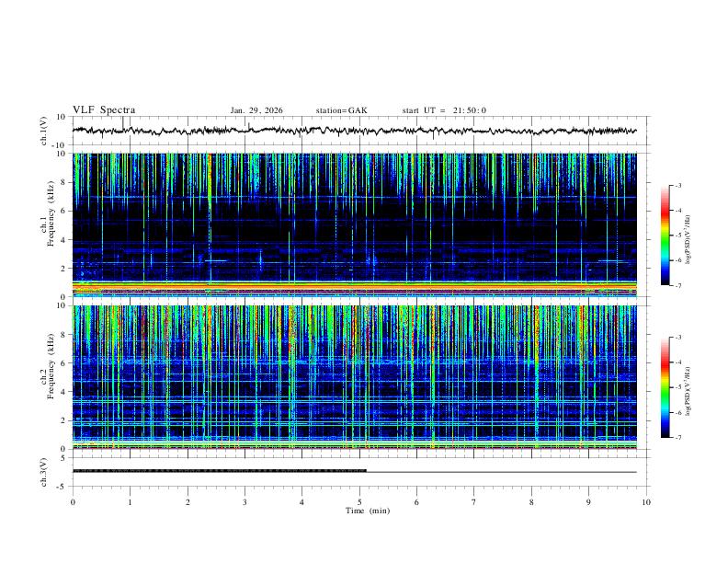Click the ch.1 voltage waveform trace
Viewport: 728px width, 563px height.
[355, 131]
